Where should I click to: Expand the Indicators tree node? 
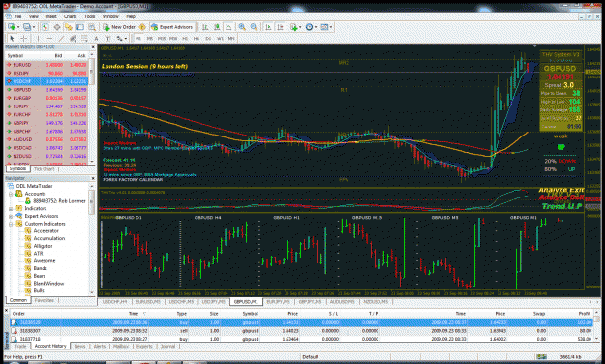pyautogui.click(x=11, y=208)
